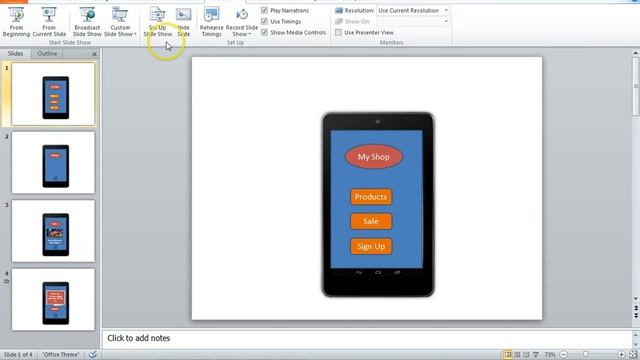Select slide 2 thumbnail
This screenshot has width=640, height=360.
point(53,162)
